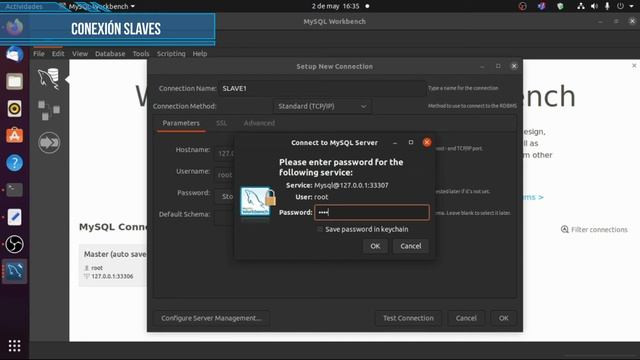Screen dimensions: 640x360
Task: Open Ubuntu Software from the dock
Action: pyautogui.click(x=14, y=136)
